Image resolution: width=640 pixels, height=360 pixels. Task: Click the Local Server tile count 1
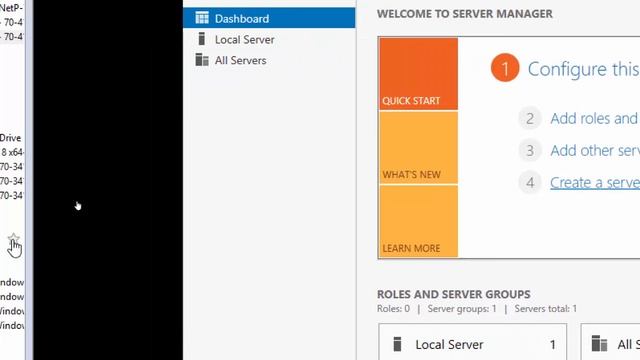point(553,344)
